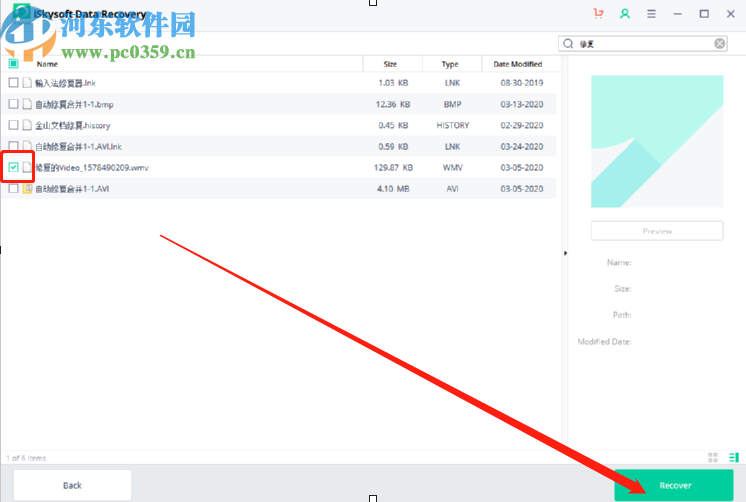
Task: Uncheck the Video_1578490209.wmv checkbox
Action: click(x=13, y=167)
